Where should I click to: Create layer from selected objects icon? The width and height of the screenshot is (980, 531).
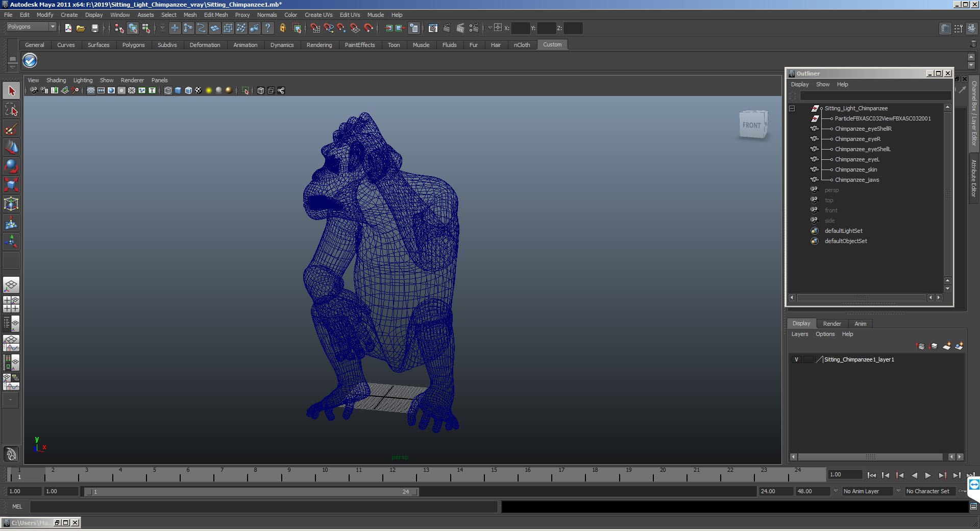pos(959,346)
